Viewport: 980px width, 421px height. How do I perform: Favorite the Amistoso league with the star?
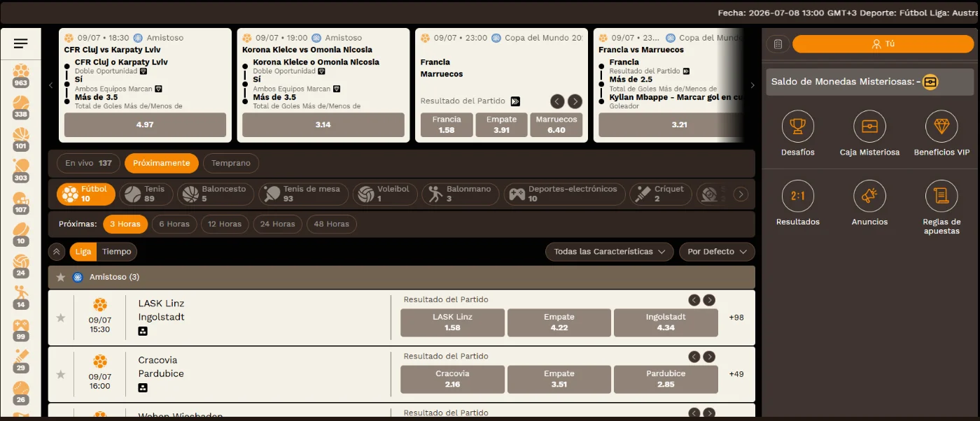coord(61,277)
